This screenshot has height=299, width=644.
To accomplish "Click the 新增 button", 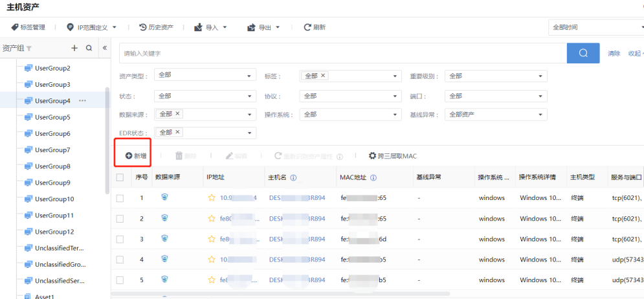I will (x=136, y=156).
